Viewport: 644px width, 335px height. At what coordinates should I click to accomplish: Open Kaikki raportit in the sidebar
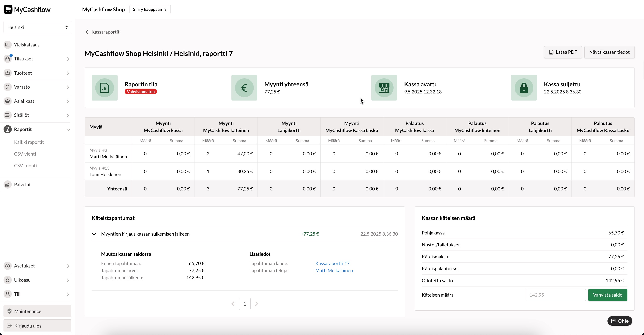[29, 142]
